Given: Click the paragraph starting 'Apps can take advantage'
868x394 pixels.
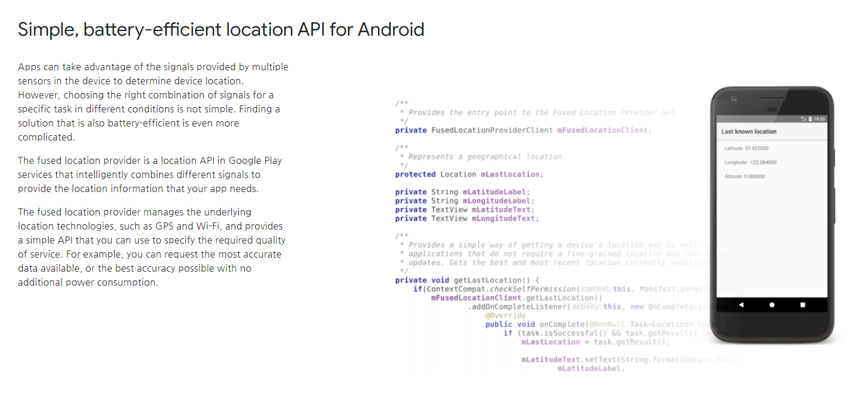Looking at the screenshot, I should pos(153,102).
